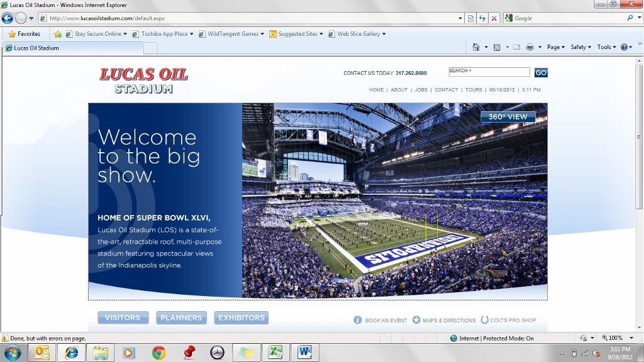This screenshot has height=362, width=644.
Task: Click the Refresh page icon
Action: [482, 18]
